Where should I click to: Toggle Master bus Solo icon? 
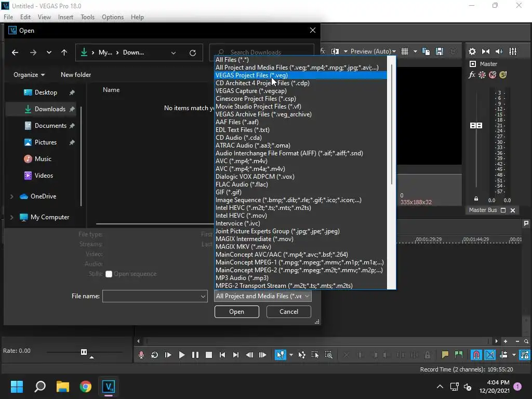point(503,75)
